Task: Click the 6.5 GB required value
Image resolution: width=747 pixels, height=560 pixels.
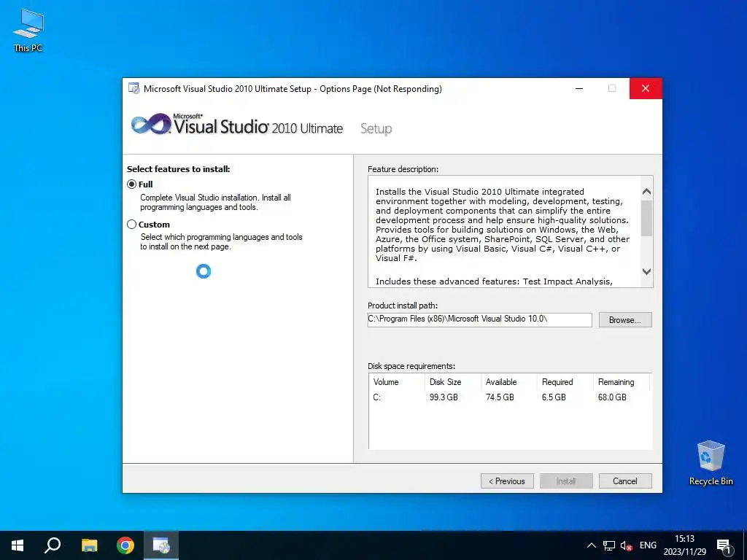Action: [x=554, y=397]
